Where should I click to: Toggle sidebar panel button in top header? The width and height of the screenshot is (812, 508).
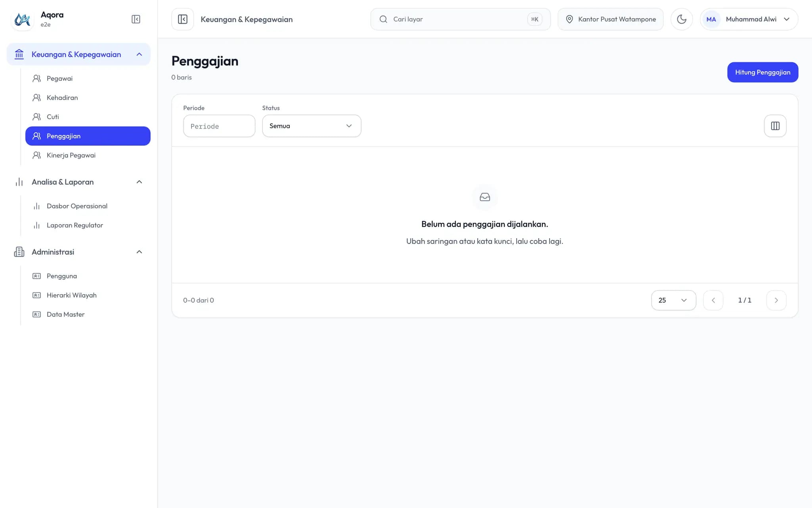coord(182,19)
